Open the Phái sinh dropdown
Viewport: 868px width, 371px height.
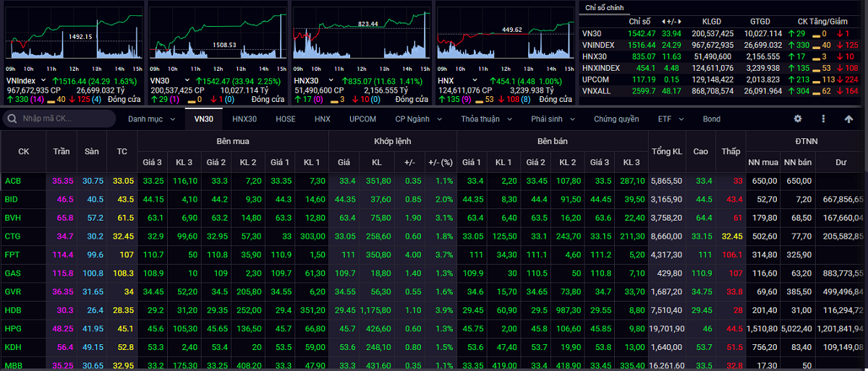coord(553,119)
